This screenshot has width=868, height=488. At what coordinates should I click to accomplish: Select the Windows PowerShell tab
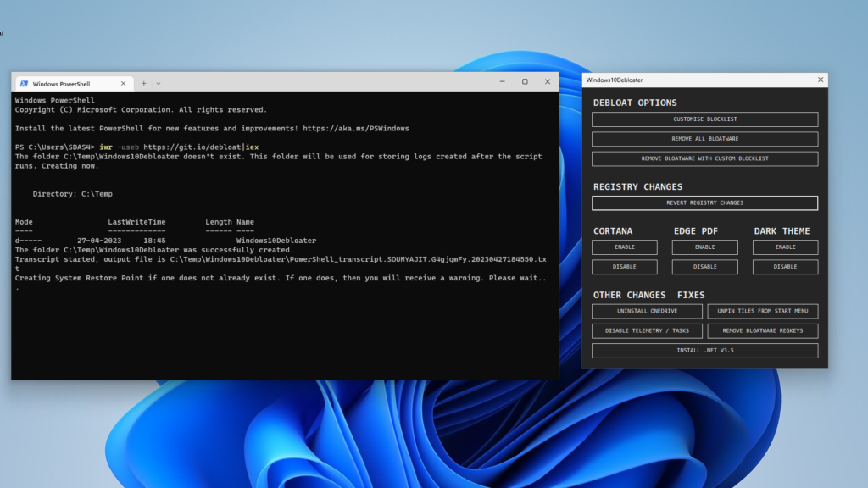tap(75, 84)
